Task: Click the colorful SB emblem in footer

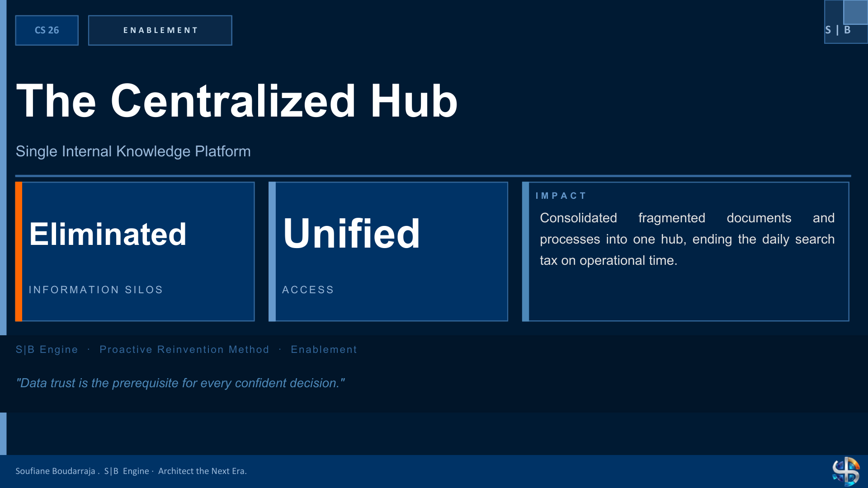Action: [846, 471]
